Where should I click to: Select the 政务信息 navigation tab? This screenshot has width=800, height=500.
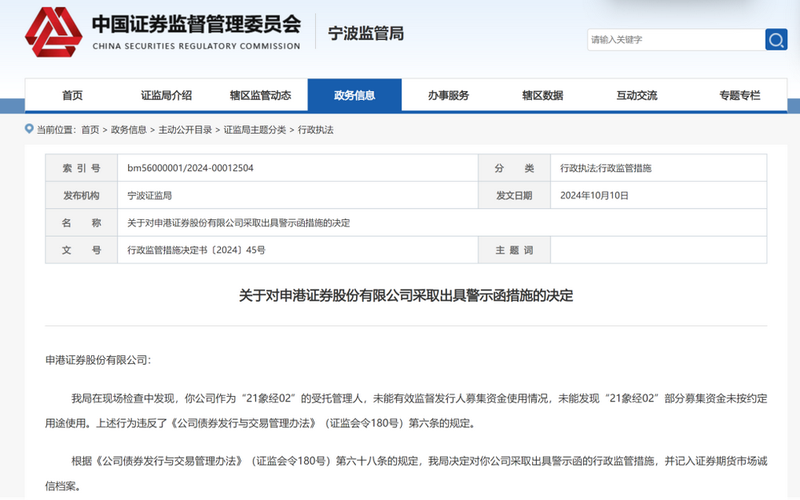click(355, 95)
